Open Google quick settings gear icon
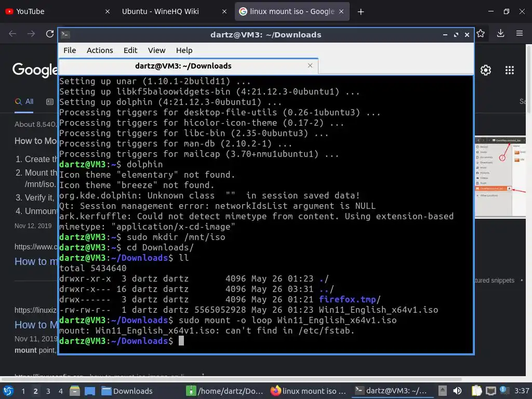Screen dimensions: 532x399 coord(486,70)
